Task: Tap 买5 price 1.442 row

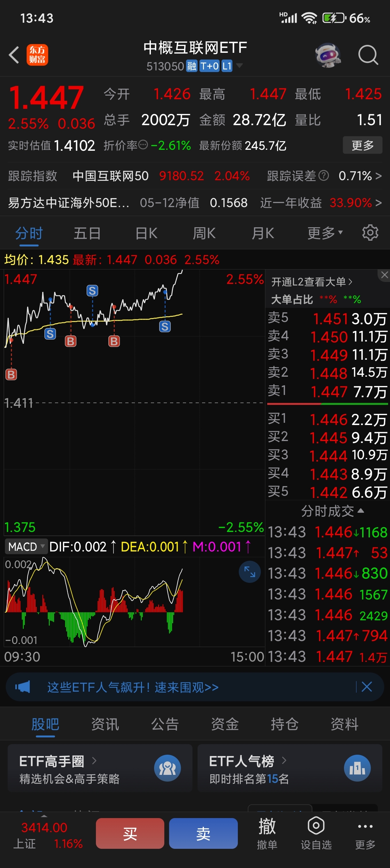Action: 328,492
